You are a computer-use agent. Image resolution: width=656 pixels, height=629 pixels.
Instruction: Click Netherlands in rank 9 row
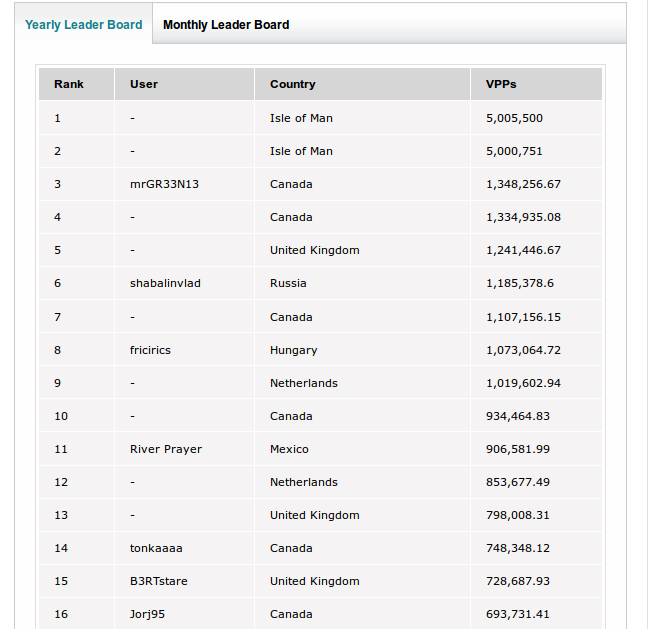[x=304, y=383]
